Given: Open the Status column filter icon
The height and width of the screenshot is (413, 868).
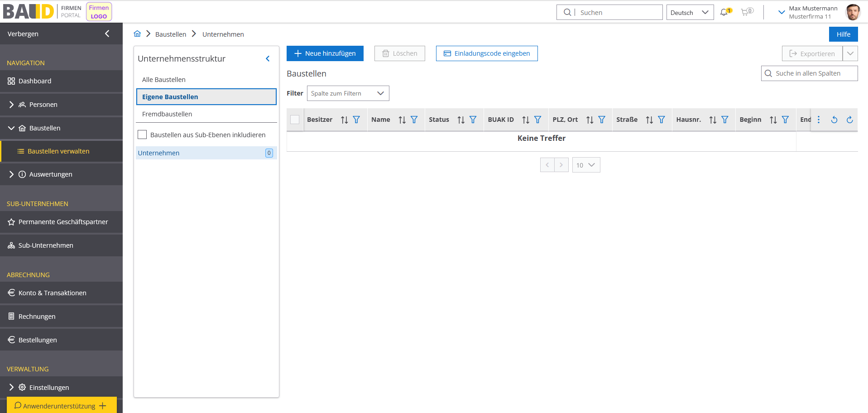Looking at the screenshot, I should tap(473, 120).
